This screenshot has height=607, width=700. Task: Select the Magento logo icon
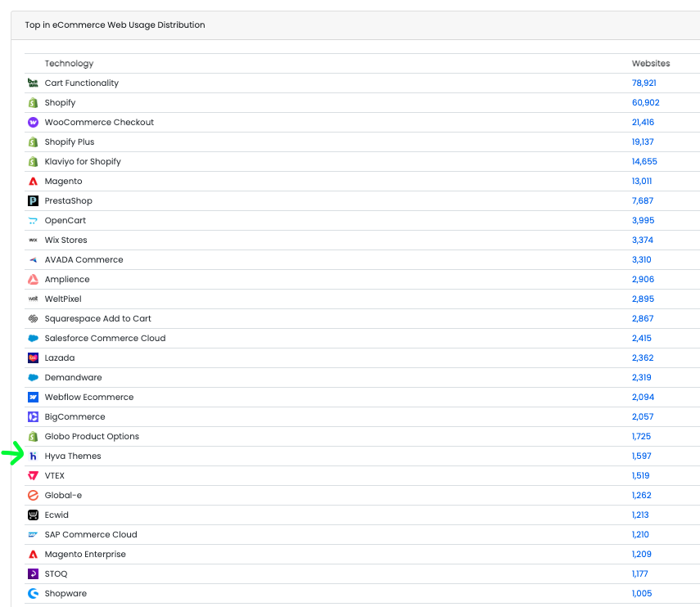[32, 181]
